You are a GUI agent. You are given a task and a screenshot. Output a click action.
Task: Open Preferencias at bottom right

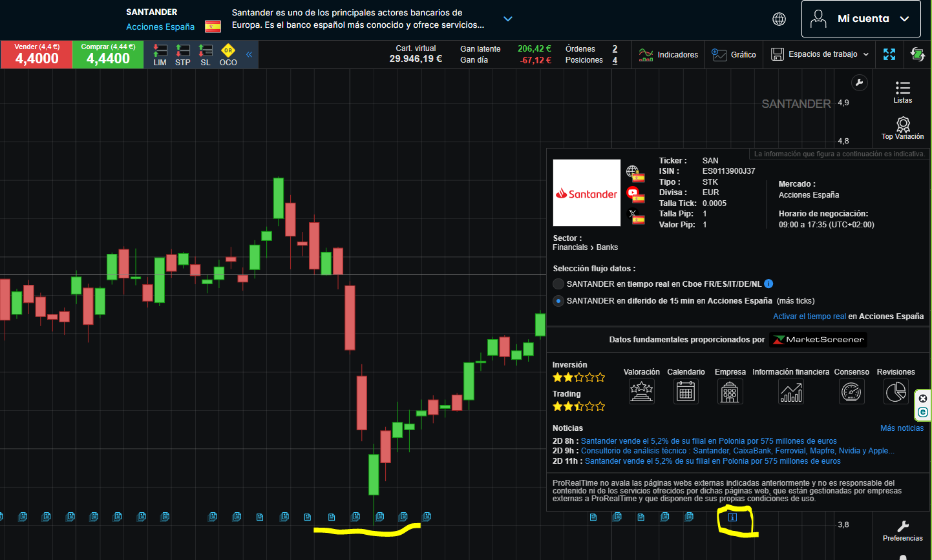903,531
